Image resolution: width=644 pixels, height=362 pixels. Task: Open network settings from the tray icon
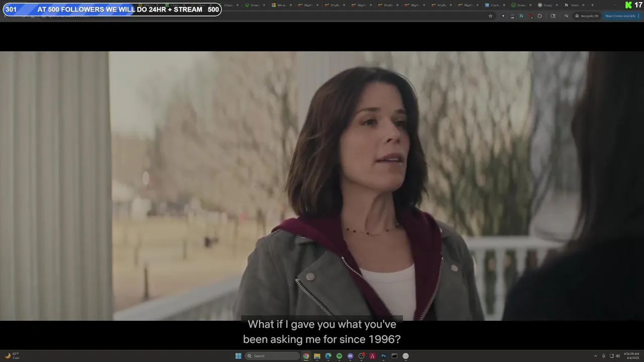pos(611,356)
